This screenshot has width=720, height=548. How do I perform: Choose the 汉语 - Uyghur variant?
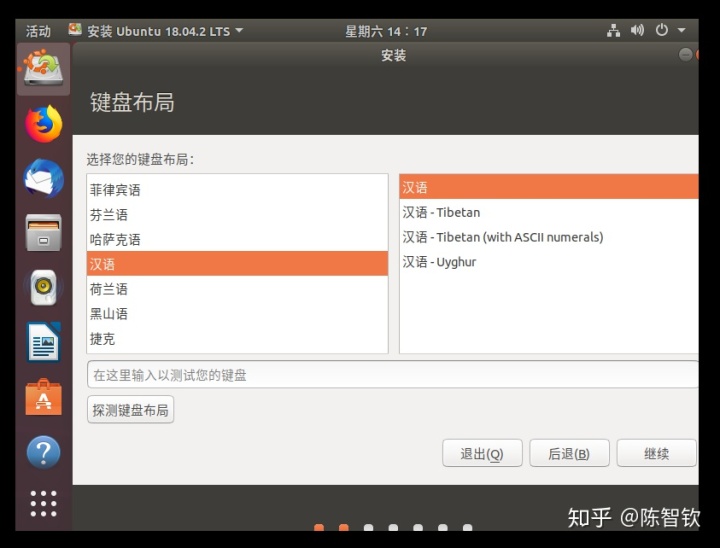click(549, 262)
